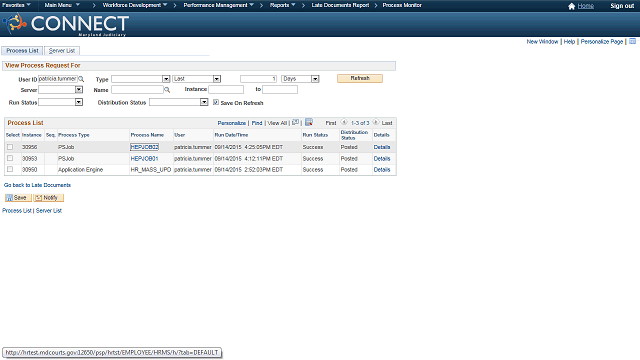This screenshot has height=360, width=640.
Task: Switch to the Process List tab
Action: pos(22,51)
